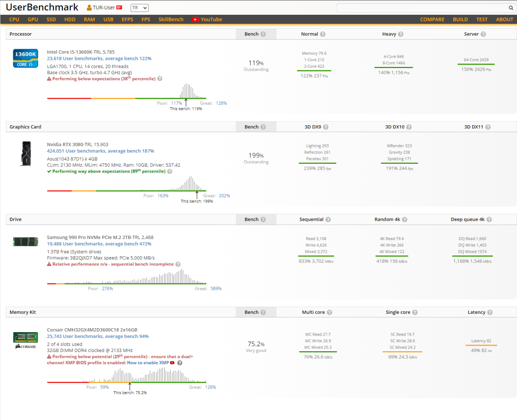Click the Poor 117% value on the CPU chart

(x=177, y=103)
